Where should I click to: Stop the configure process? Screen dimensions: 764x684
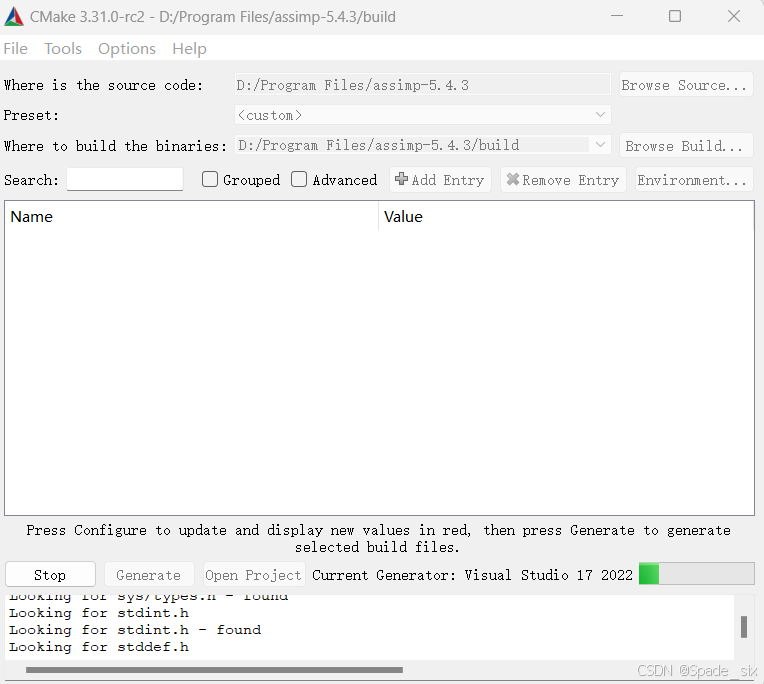coord(50,574)
